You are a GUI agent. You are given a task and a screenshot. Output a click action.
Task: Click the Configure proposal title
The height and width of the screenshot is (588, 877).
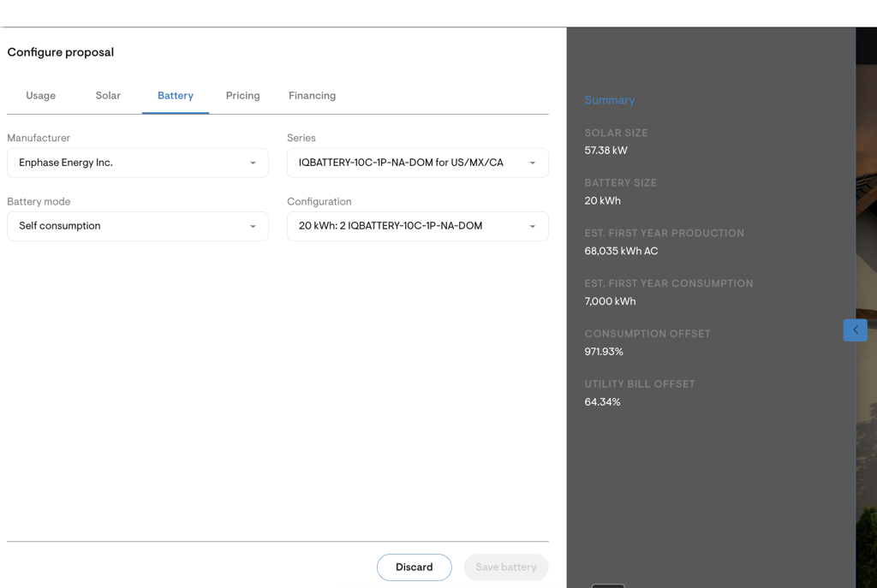pyautogui.click(x=61, y=52)
